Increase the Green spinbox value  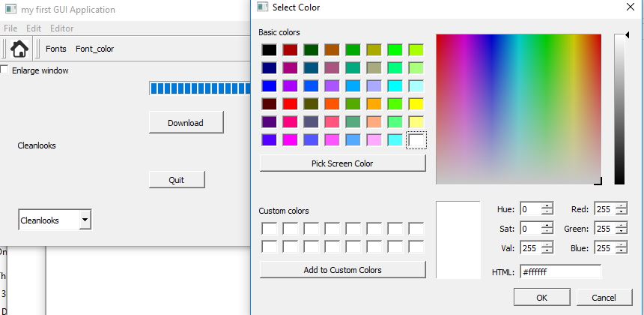(622, 225)
